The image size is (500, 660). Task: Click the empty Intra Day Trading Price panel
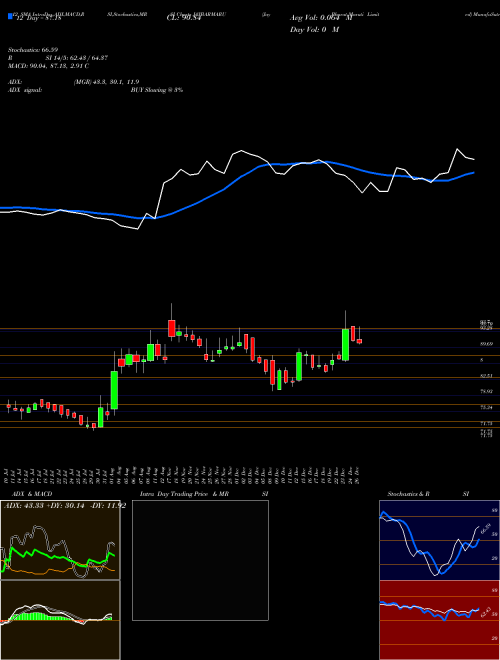coord(200,560)
